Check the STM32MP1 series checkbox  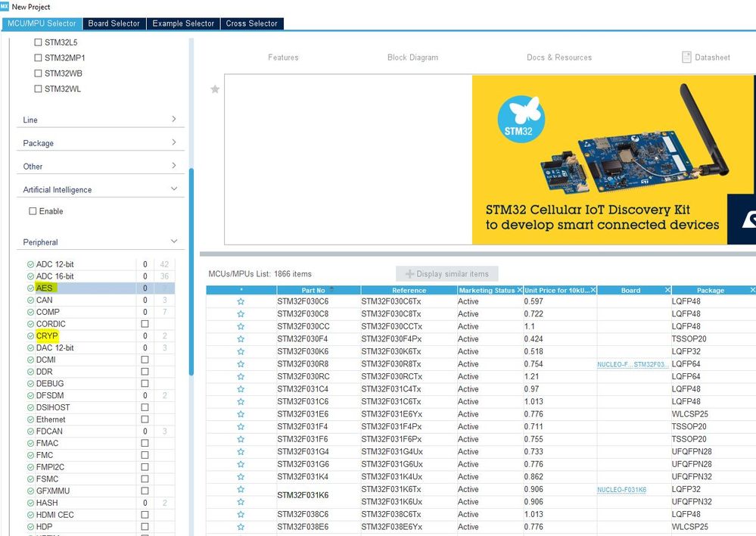pyautogui.click(x=38, y=58)
